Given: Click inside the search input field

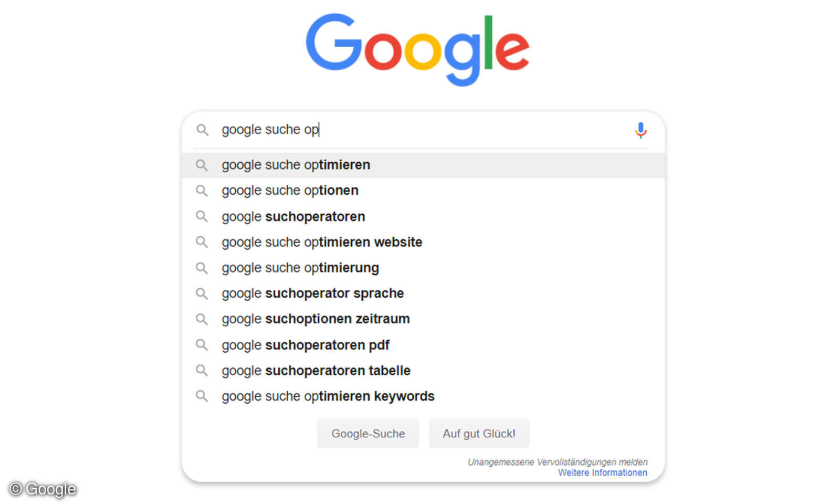Looking at the screenshot, I should click(x=367, y=130).
